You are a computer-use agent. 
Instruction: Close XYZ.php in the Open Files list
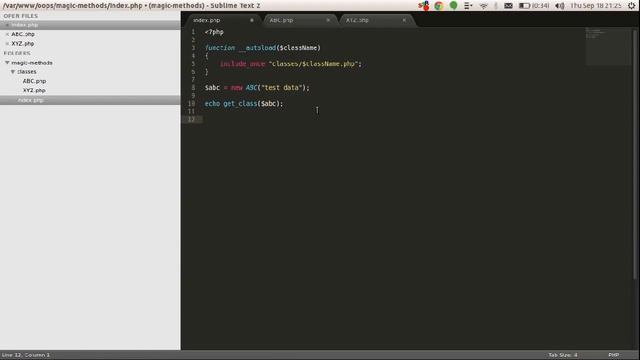[7, 44]
